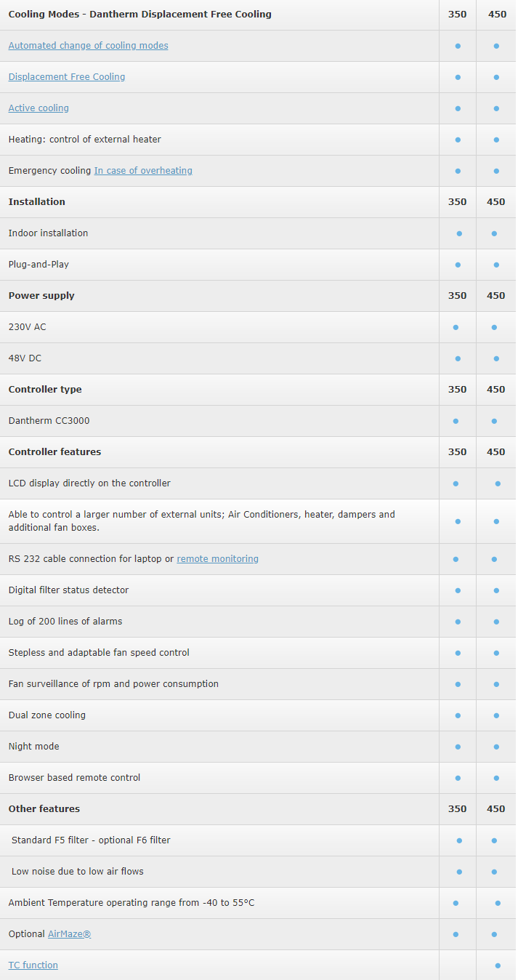The width and height of the screenshot is (518, 980).
Task: Click the AirMaze® link
Action: click(69, 934)
